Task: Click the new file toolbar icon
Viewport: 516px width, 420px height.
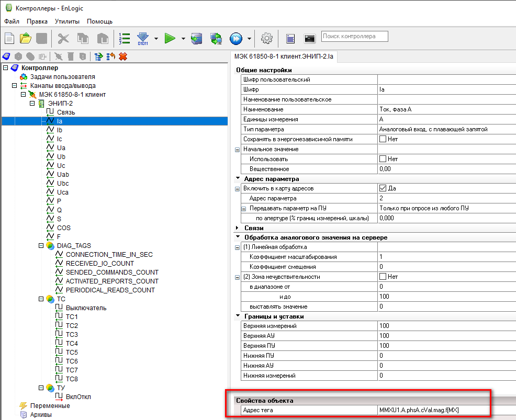Action: pos(10,38)
